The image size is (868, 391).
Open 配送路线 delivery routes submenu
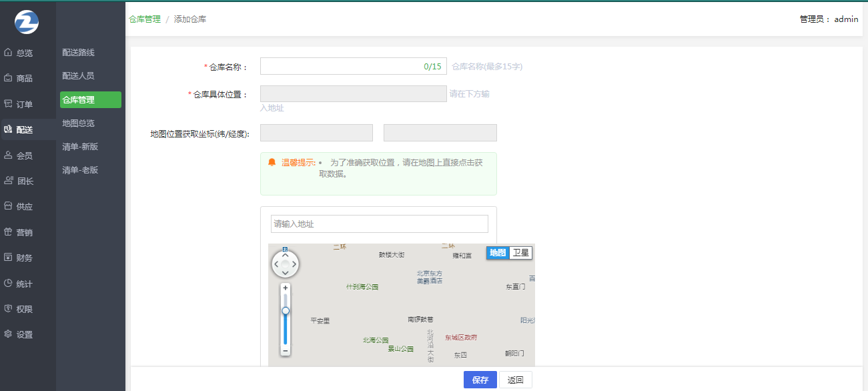[78, 53]
